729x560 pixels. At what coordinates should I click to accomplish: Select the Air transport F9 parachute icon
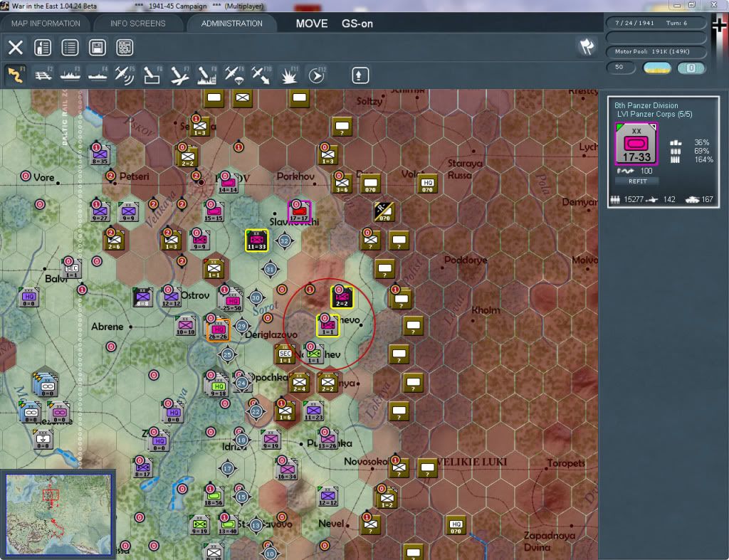[x=234, y=75]
